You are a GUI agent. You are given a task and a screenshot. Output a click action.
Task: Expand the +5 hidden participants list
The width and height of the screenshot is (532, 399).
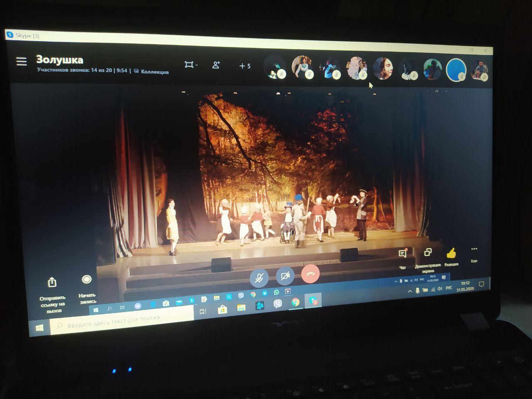245,66
